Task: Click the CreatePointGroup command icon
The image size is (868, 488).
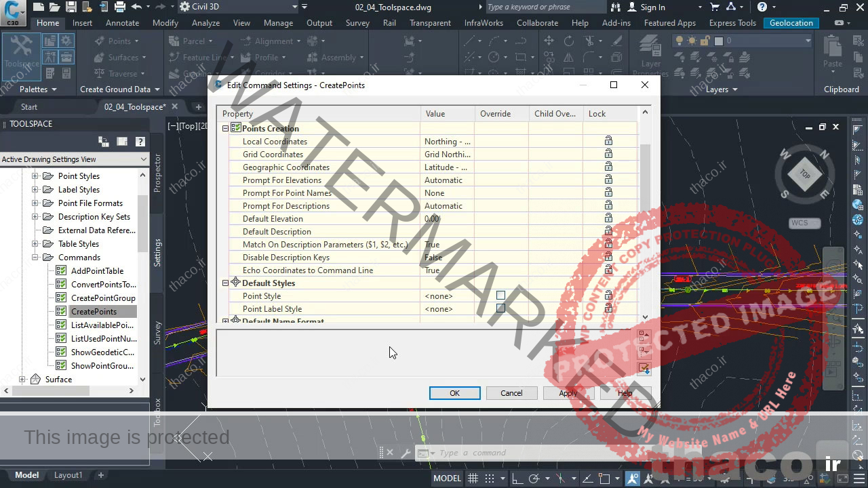Action: click(x=62, y=298)
